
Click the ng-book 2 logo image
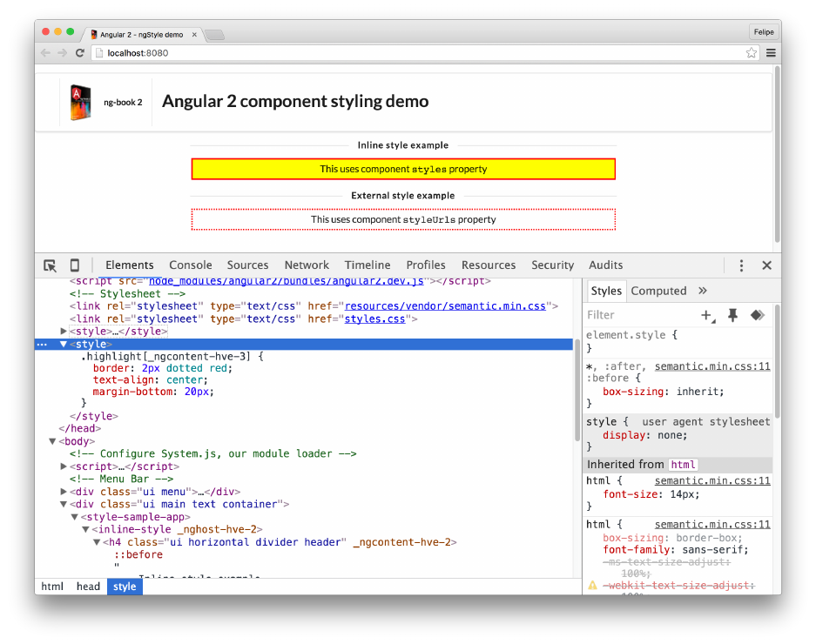[x=81, y=102]
